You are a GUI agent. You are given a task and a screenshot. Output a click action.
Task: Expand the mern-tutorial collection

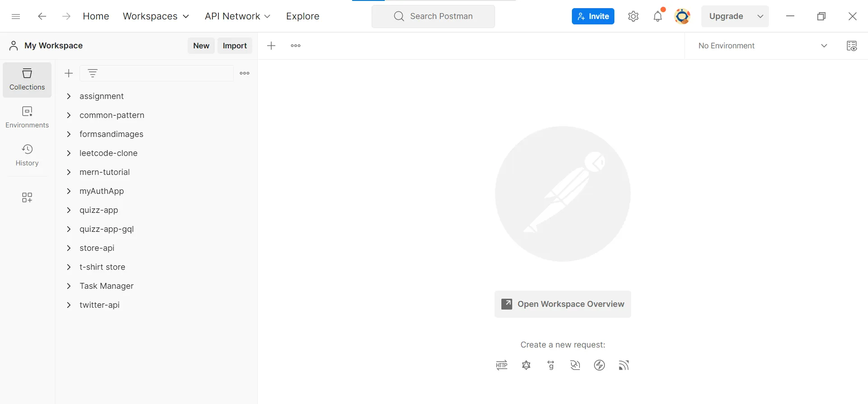click(x=69, y=172)
